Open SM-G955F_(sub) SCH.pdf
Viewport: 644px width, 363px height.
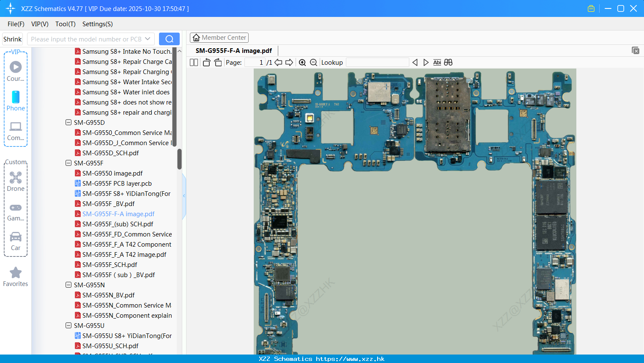coord(118,224)
